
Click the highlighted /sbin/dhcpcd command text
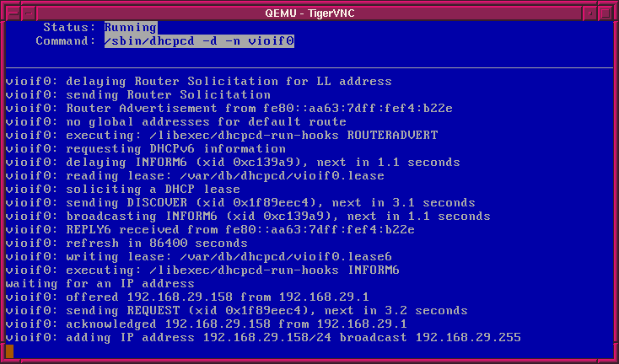coord(199,41)
